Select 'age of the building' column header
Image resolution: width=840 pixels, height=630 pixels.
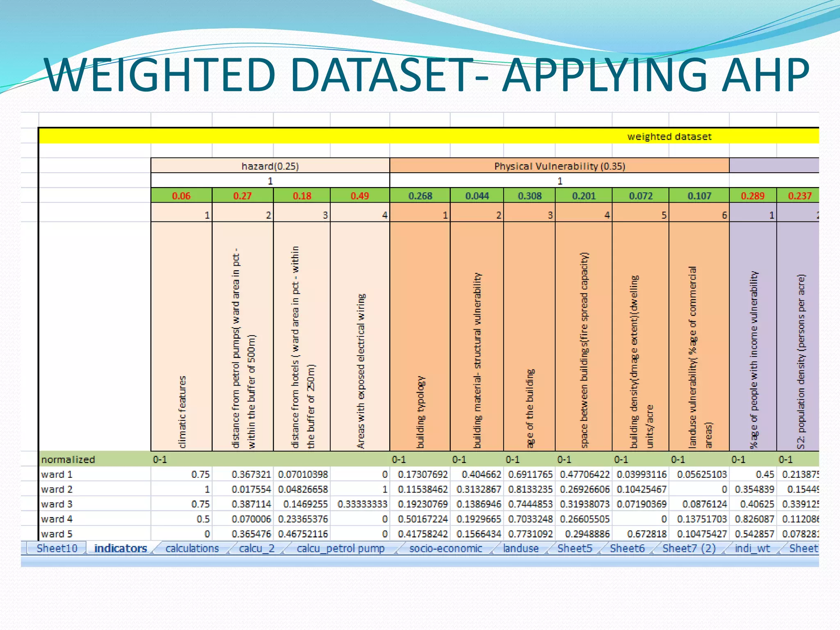(530, 336)
